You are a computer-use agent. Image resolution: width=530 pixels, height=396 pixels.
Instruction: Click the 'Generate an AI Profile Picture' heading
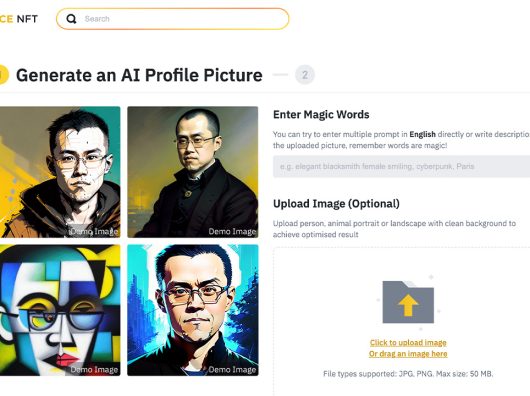pyautogui.click(x=139, y=75)
